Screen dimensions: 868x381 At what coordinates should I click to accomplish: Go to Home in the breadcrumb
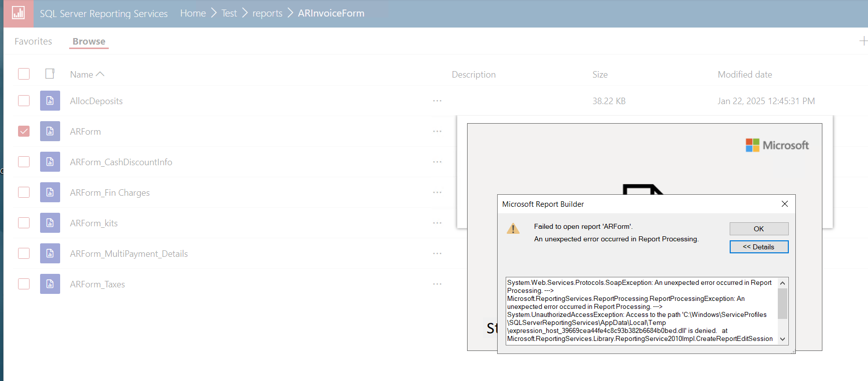(x=193, y=13)
